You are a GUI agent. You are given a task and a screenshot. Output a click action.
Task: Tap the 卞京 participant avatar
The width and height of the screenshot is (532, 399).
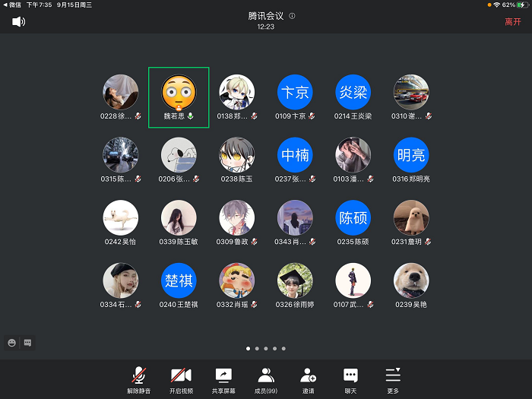[x=295, y=92]
